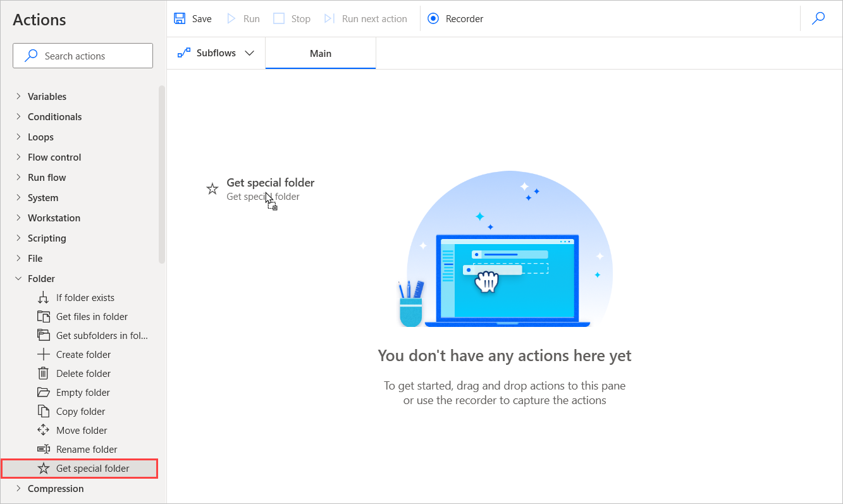Click the Rename folder icon
Viewport: 843px width, 504px height.
pos(44,449)
